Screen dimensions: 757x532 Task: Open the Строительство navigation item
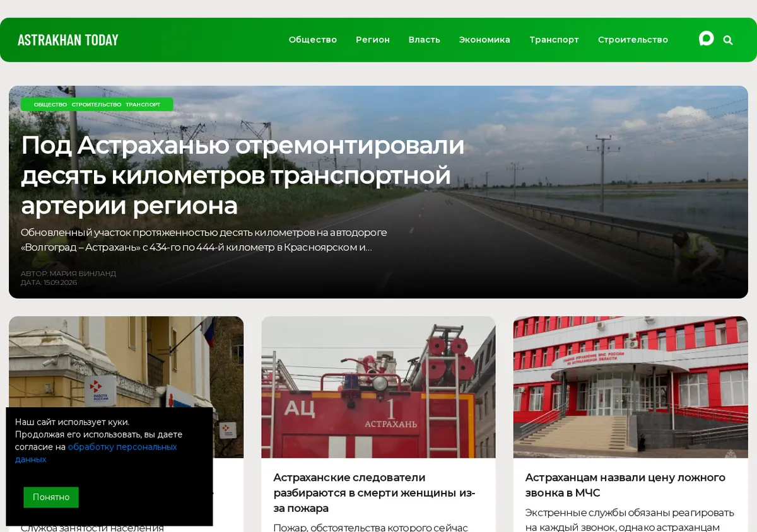(x=633, y=40)
